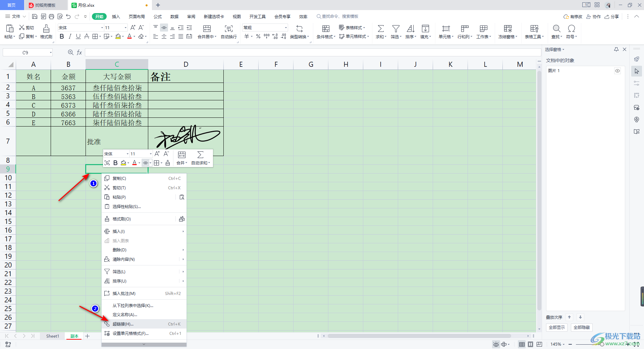The image size is (644, 349).
Task: Open the 插入 ribbon tab
Action: [x=116, y=16]
